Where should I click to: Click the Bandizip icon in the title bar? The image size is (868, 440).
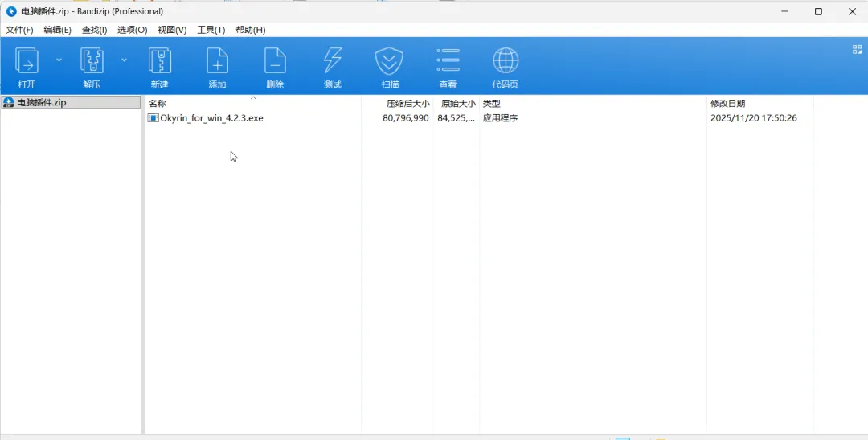point(11,11)
